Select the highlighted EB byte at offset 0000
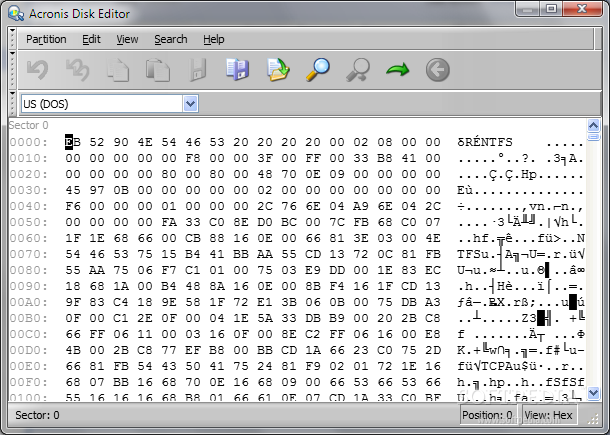 (x=73, y=142)
